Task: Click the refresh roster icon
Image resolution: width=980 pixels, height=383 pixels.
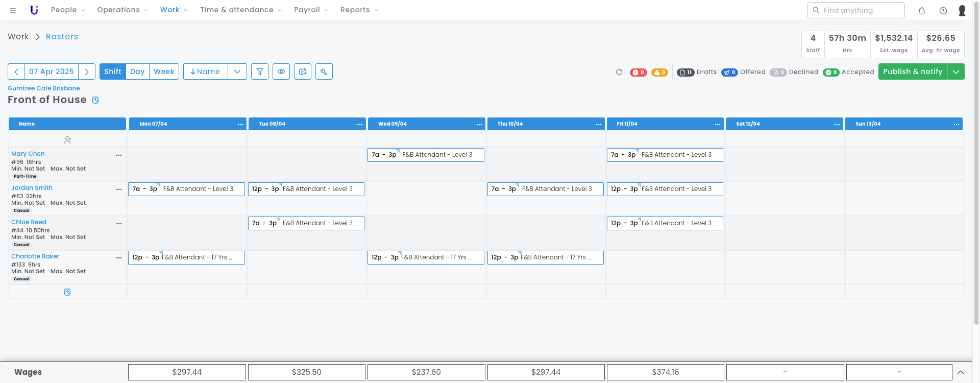Action: 619,72
